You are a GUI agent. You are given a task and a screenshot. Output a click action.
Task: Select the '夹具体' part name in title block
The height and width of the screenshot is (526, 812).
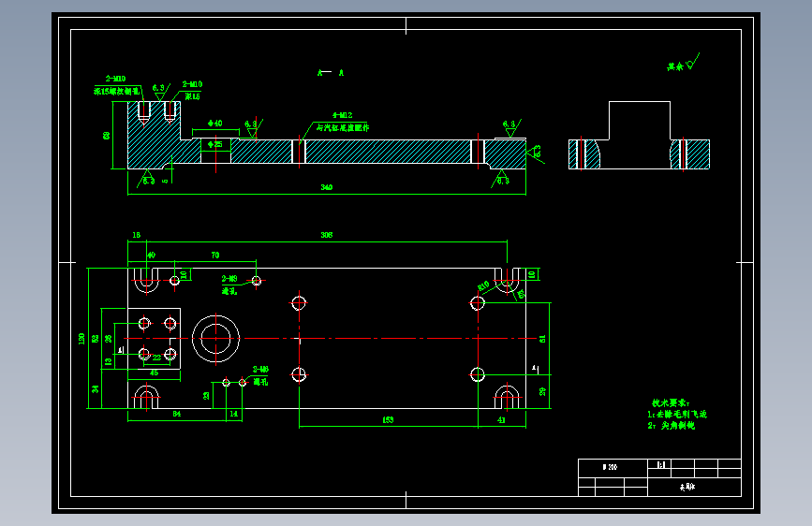pos(687,487)
